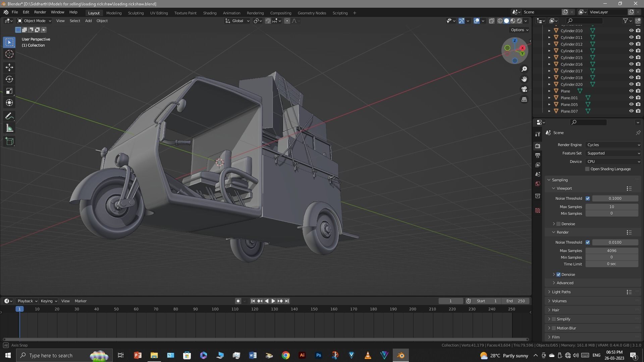Collapse the Sampling panel
The image size is (644, 362).
coord(559,180)
